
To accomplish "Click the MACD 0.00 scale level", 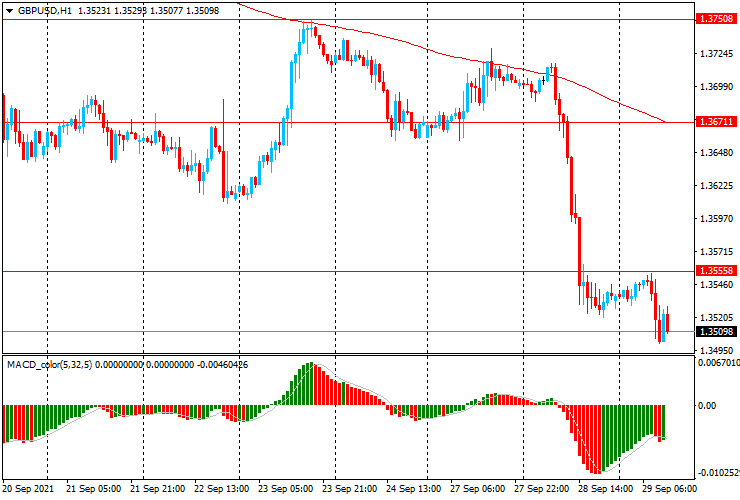I will [708, 406].
